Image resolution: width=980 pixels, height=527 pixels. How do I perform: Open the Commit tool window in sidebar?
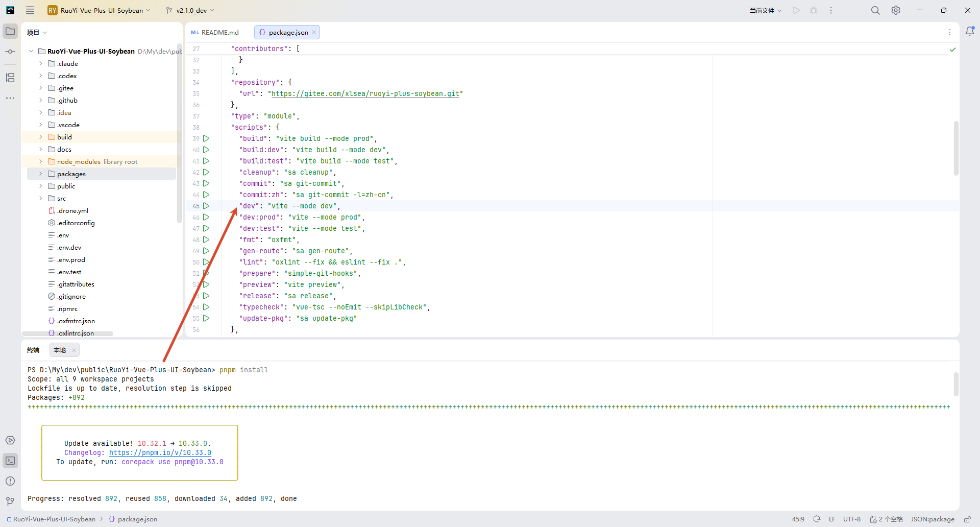pos(10,52)
